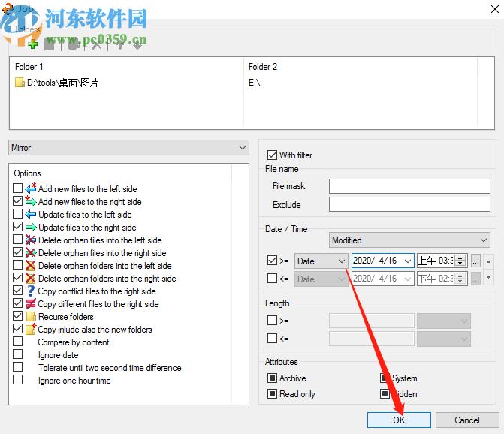Click the folder icon of Copy inlude also the new folders
This screenshot has width=504, height=434.
point(31,329)
